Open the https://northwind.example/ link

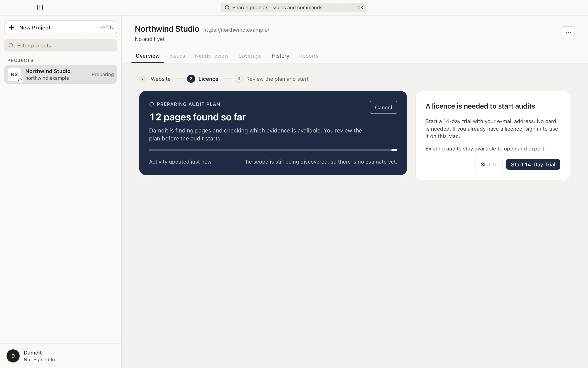(x=236, y=30)
